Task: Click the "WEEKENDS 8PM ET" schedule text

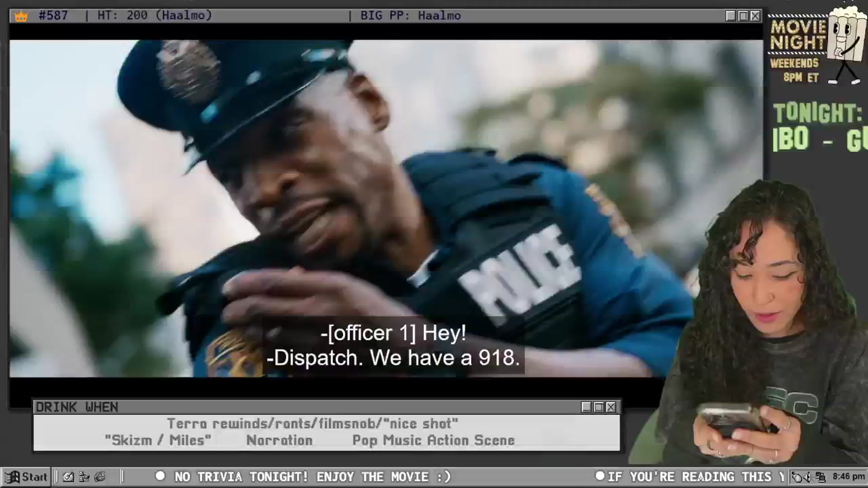Action: click(x=795, y=70)
